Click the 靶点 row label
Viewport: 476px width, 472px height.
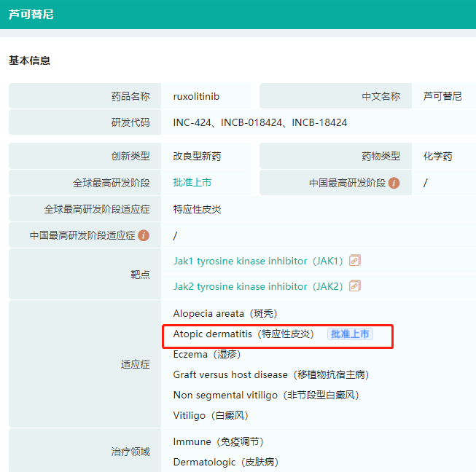tap(140, 275)
